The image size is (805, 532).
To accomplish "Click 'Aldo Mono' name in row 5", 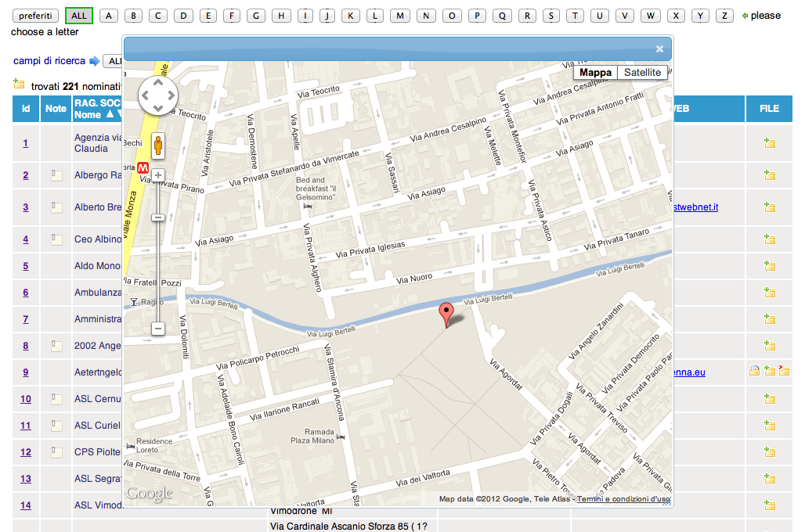I will [97, 266].
